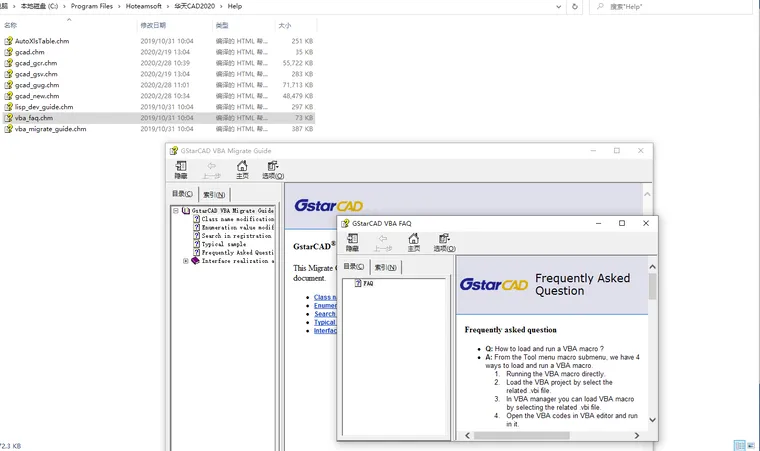Open Interfac link in Migrate Guide page
This screenshot has width=760, height=451.
pos(325,331)
